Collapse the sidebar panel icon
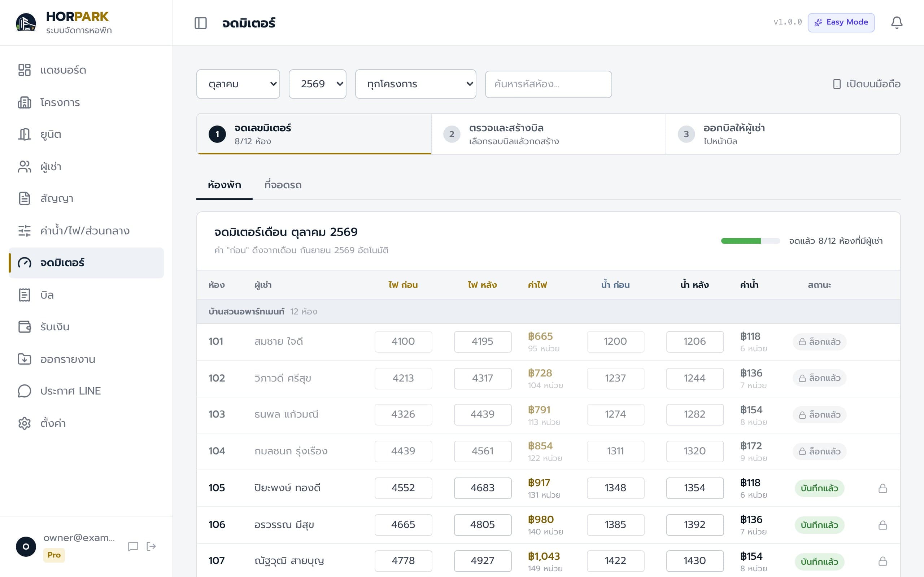The image size is (924, 577). coord(200,23)
